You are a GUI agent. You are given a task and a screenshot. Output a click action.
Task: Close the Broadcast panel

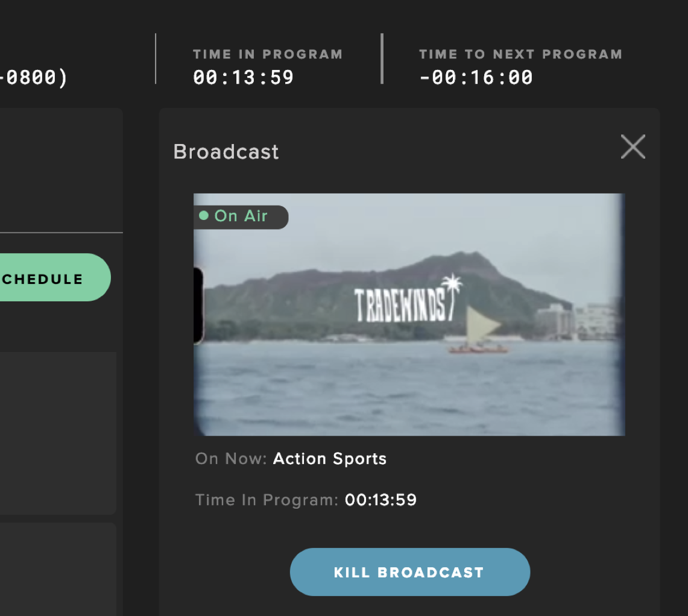[x=633, y=146]
